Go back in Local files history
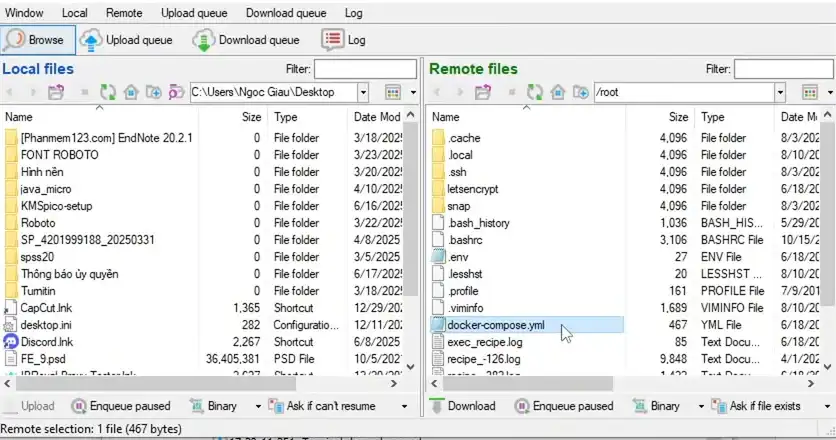The width and height of the screenshot is (836, 440). [10, 92]
